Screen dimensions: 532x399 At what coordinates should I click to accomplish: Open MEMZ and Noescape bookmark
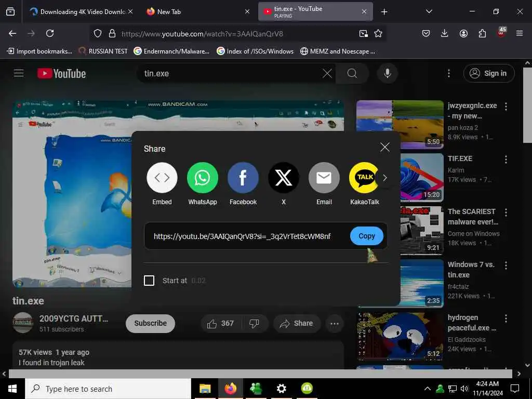pos(338,51)
